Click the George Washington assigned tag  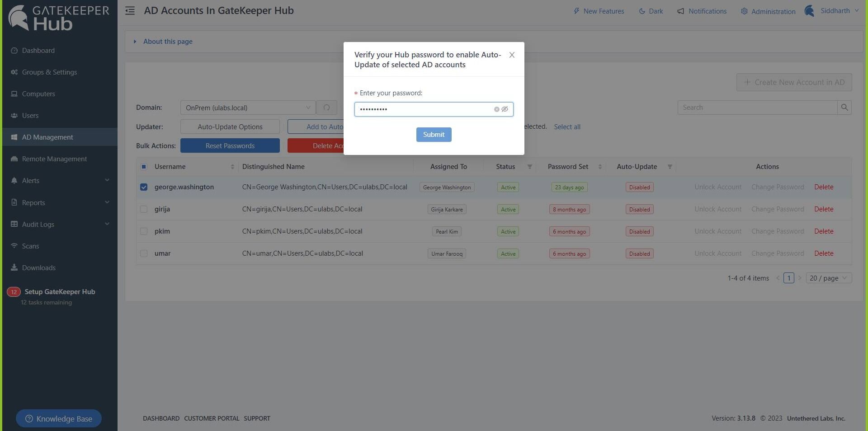pyautogui.click(x=447, y=187)
